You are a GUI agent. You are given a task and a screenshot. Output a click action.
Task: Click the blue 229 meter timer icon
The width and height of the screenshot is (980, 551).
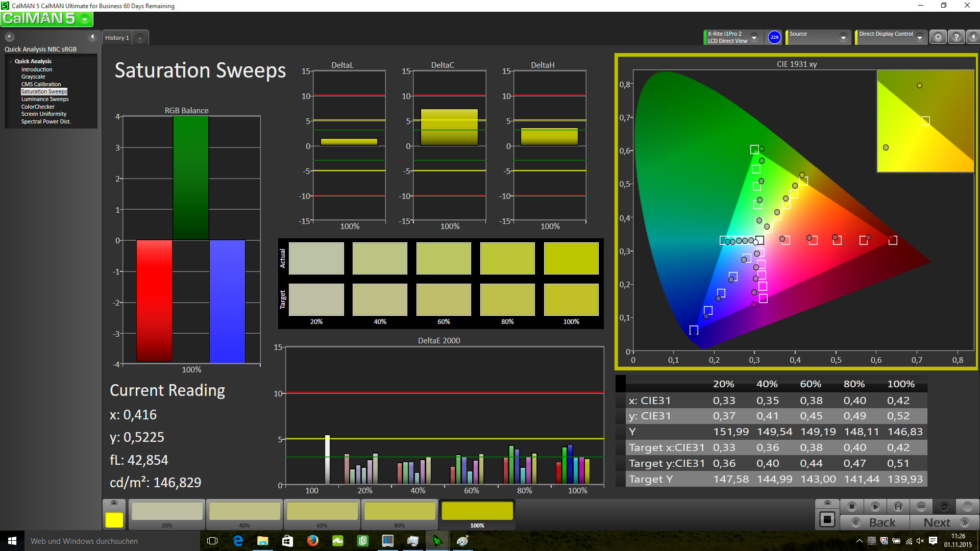point(774,37)
